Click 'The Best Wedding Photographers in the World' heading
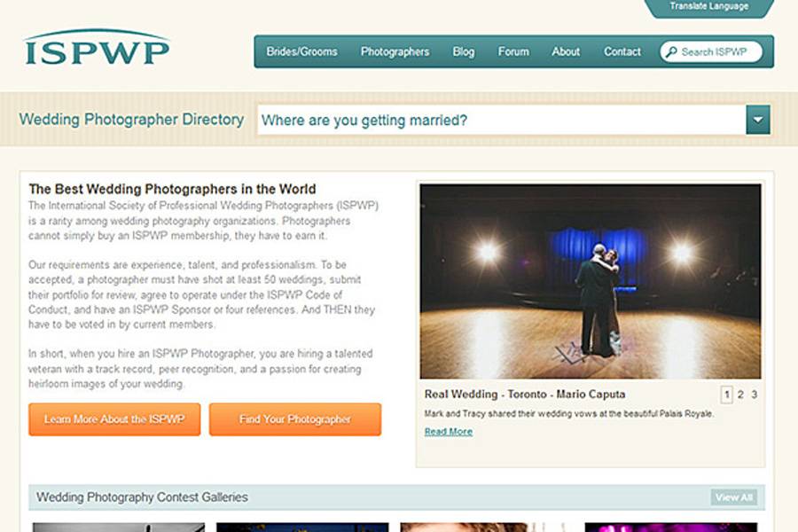The height and width of the screenshot is (532, 798). click(172, 190)
